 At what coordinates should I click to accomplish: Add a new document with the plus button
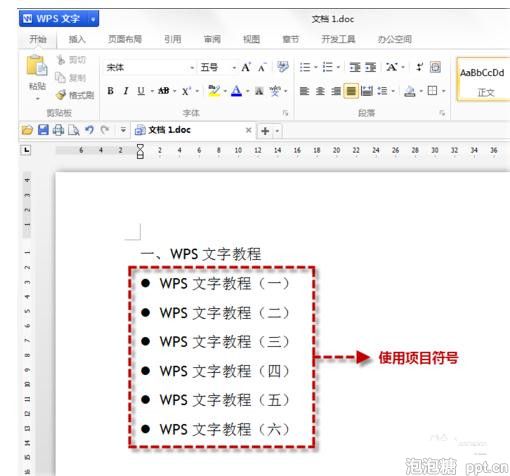[x=265, y=131]
